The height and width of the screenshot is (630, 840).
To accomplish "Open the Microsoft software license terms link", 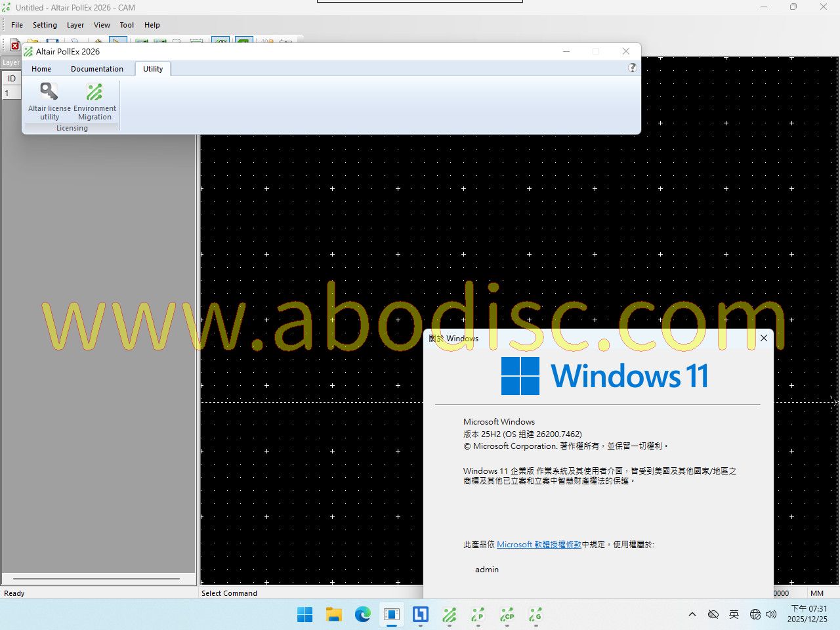I will (x=539, y=545).
